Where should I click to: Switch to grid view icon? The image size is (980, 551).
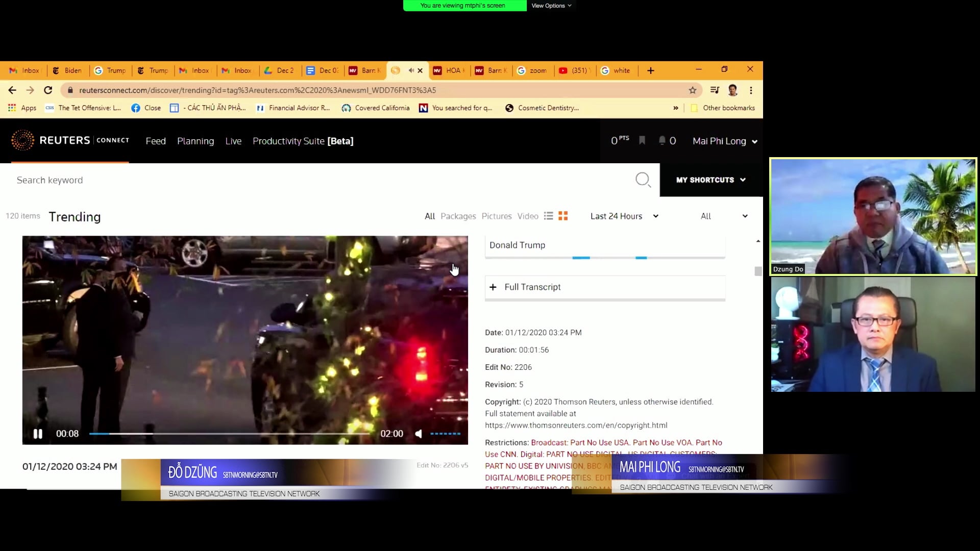(563, 216)
